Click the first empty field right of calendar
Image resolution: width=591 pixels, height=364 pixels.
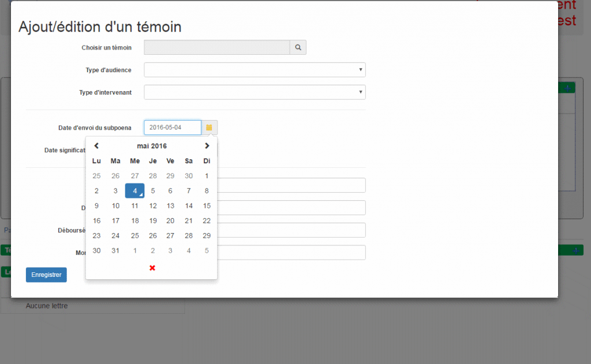point(291,185)
